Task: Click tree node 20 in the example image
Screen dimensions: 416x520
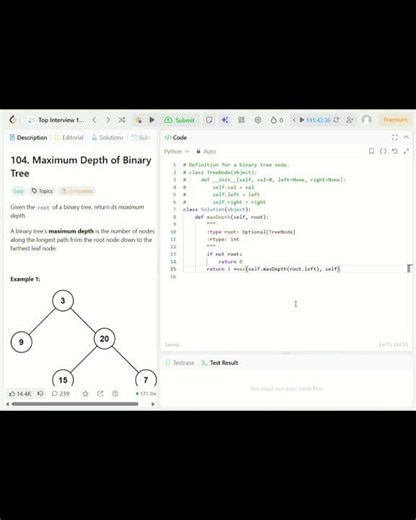Action: 104,339
